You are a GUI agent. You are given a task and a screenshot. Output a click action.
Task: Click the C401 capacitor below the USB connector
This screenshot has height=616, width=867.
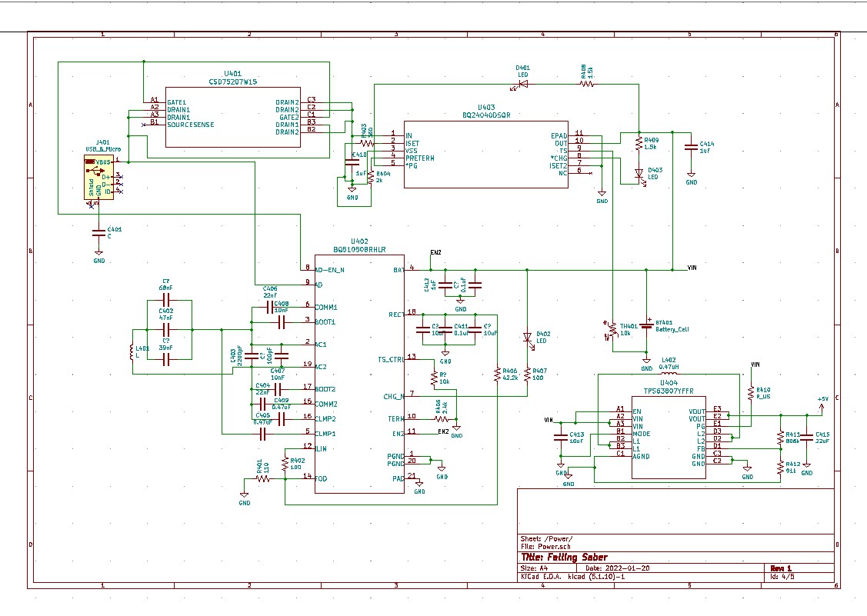coord(98,231)
